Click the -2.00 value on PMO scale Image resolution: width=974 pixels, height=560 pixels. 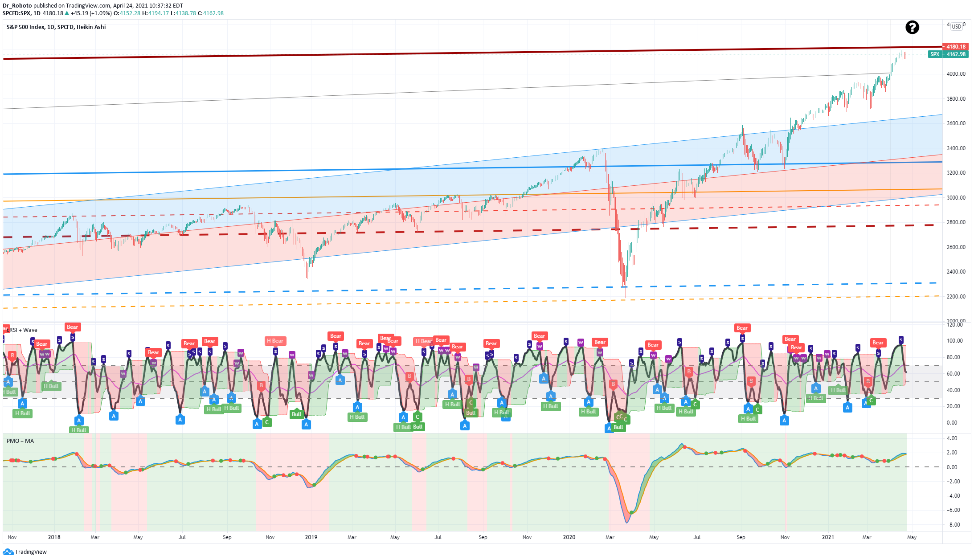[x=953, y=482]
